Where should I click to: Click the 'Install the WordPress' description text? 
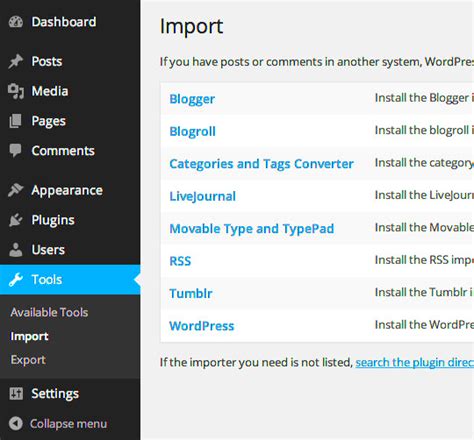coord(424,325)
